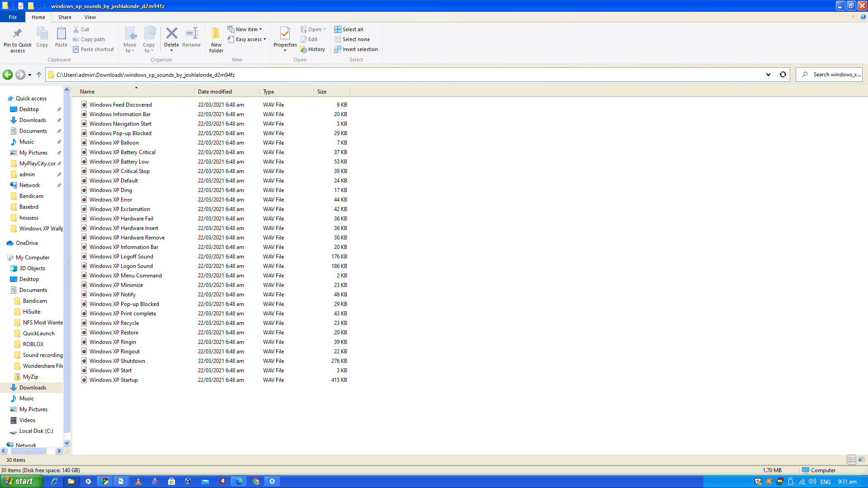
Task: Create a New folder from ribbon
Action: (x=216, y=39)
